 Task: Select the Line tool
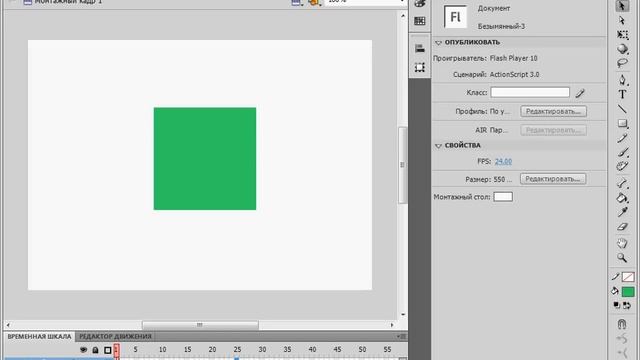[x=622, y=109]
